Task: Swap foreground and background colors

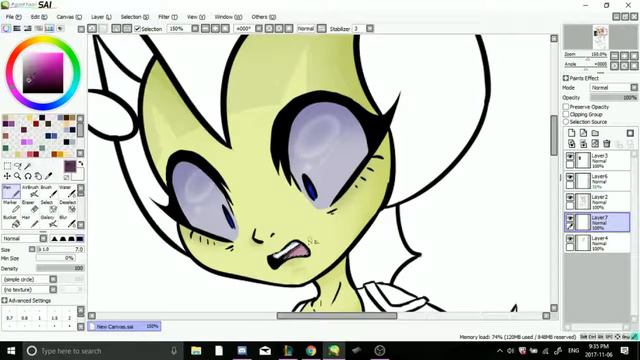Action: (81, 164)
